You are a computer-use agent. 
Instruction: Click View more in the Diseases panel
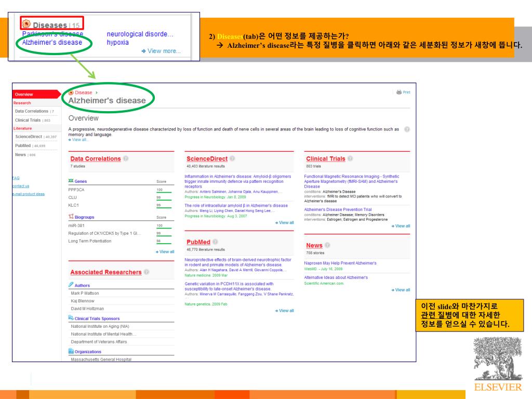tap(161, 51)
